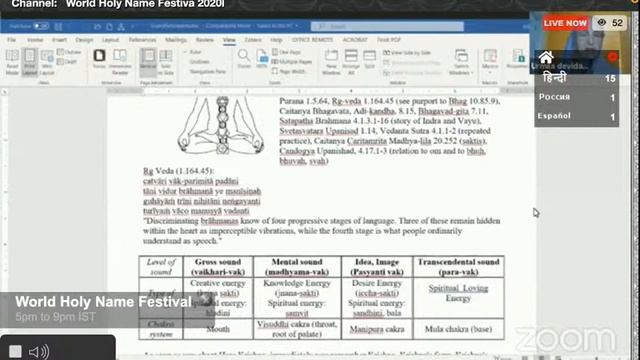Select the View ribbon tab
This screenshot has height=360, width=640.
coord(229,40)
